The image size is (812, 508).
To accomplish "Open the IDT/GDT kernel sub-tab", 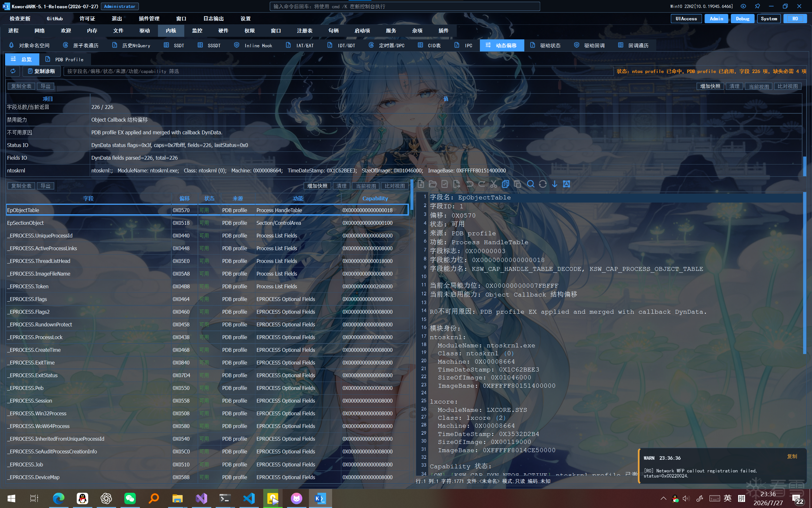I will coord(342,45).
